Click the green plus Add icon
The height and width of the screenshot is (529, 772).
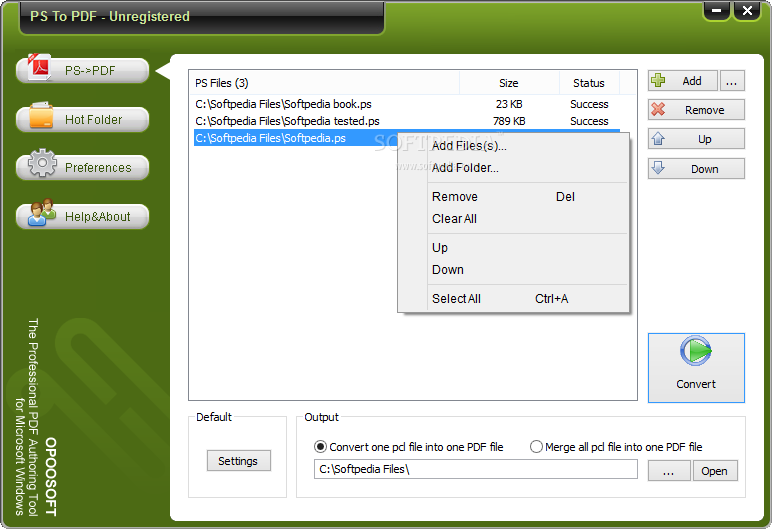pos(658,80)
